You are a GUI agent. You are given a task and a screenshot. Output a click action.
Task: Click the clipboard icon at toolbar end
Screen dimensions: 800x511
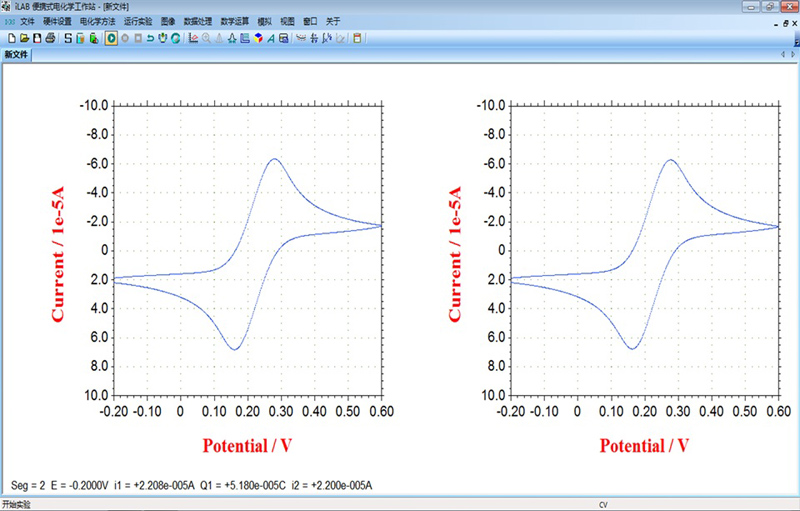click(358, 39)
